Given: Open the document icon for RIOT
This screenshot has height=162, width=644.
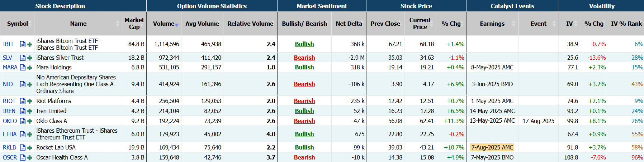Looking at the screenshot, I should (x=23, y=101).
